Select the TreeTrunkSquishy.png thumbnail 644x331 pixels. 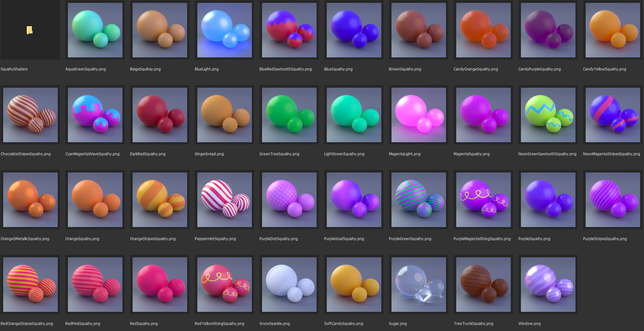tap(483, 285)
